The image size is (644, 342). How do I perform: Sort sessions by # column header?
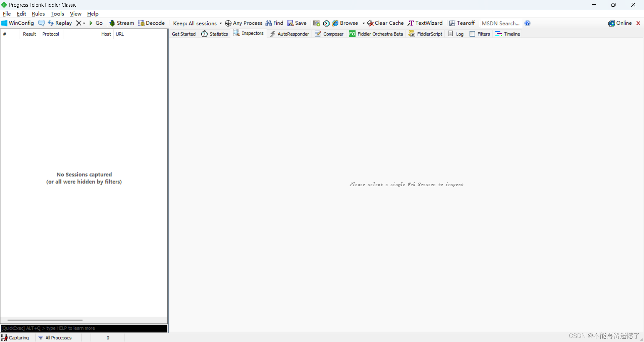tap(10, 34)
